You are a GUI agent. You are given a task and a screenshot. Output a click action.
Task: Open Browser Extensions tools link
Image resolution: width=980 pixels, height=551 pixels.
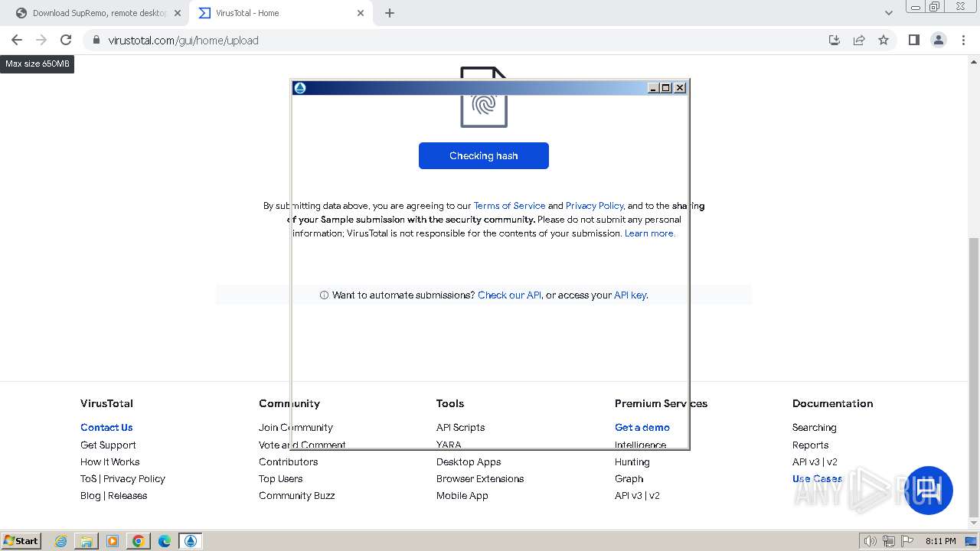[x=480, y=478]
